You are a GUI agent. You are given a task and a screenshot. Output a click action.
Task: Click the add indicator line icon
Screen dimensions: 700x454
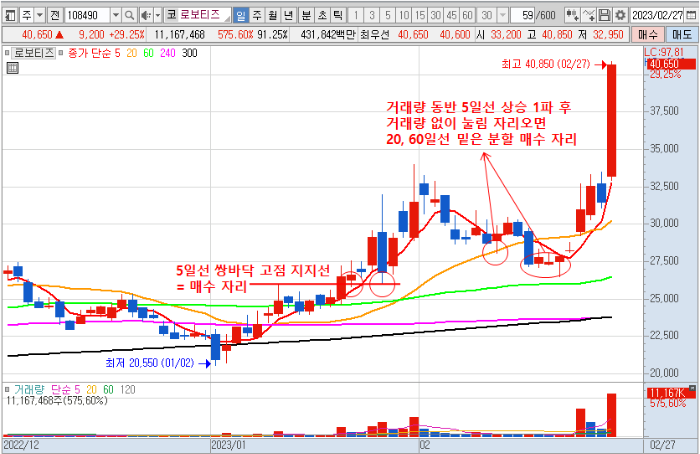click(588, 16)
